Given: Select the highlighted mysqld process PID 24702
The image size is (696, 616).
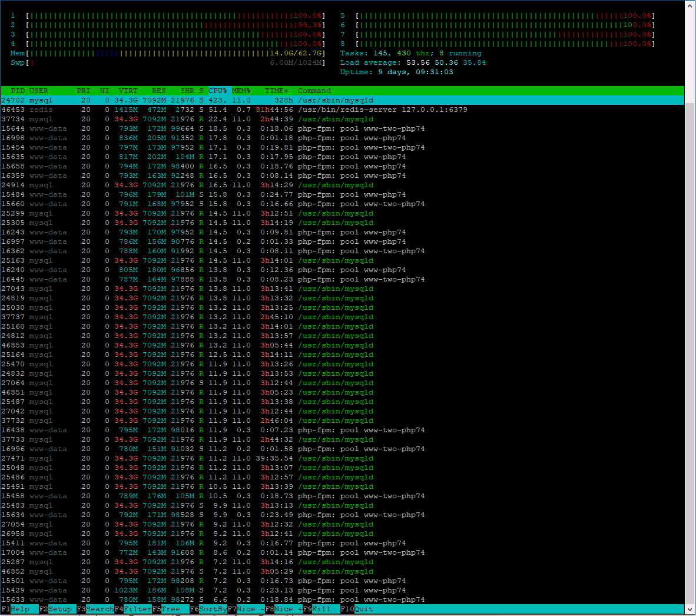Looking at the screenshot, I should (x=342, y=100).
